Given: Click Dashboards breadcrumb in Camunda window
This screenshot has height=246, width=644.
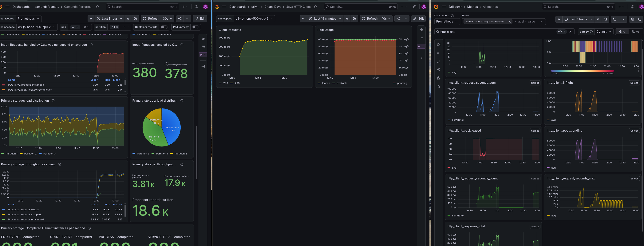Looking at the screenshot, I should tap(21, 7).
